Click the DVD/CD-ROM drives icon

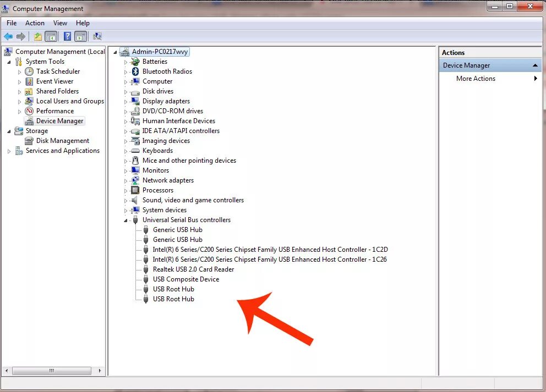click(x=135, y=111)
